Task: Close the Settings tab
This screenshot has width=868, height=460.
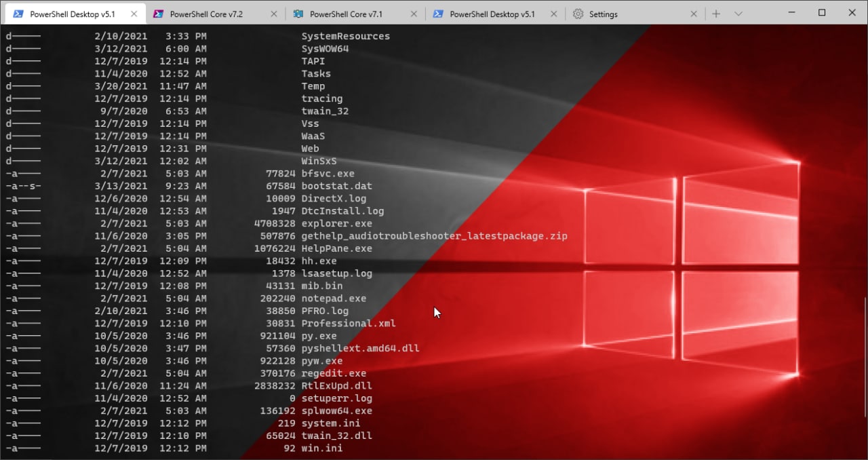Action: coord(693,14)
